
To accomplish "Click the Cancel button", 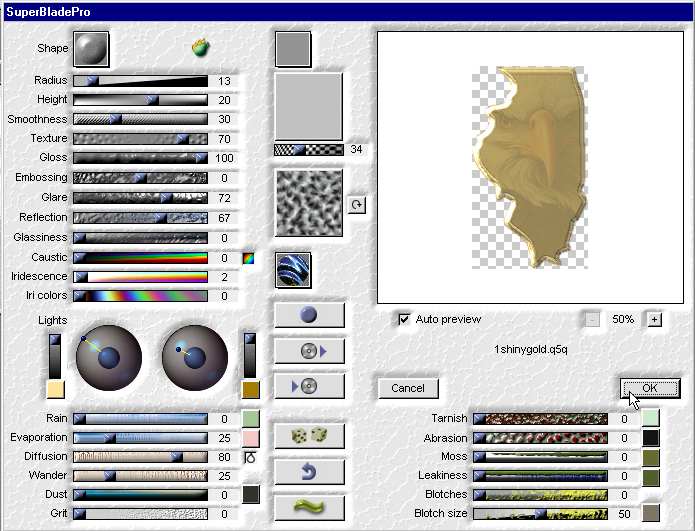I will (408, 388).
